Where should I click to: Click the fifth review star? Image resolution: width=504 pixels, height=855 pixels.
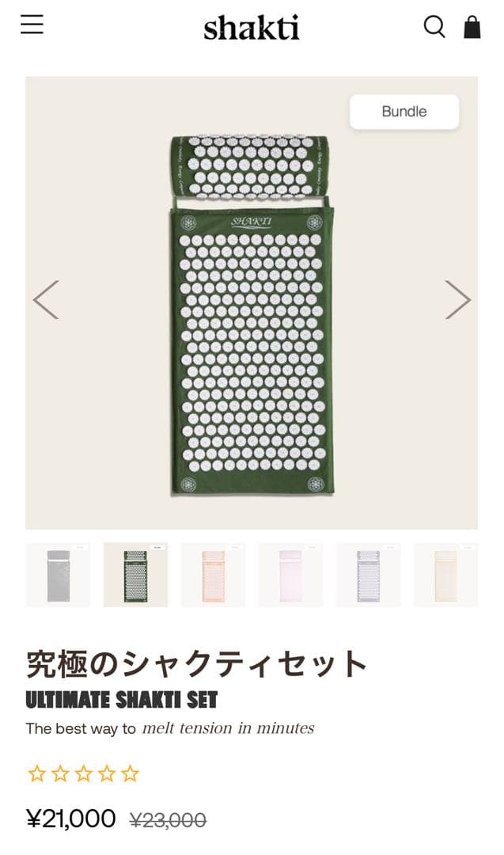coord(131,773)
